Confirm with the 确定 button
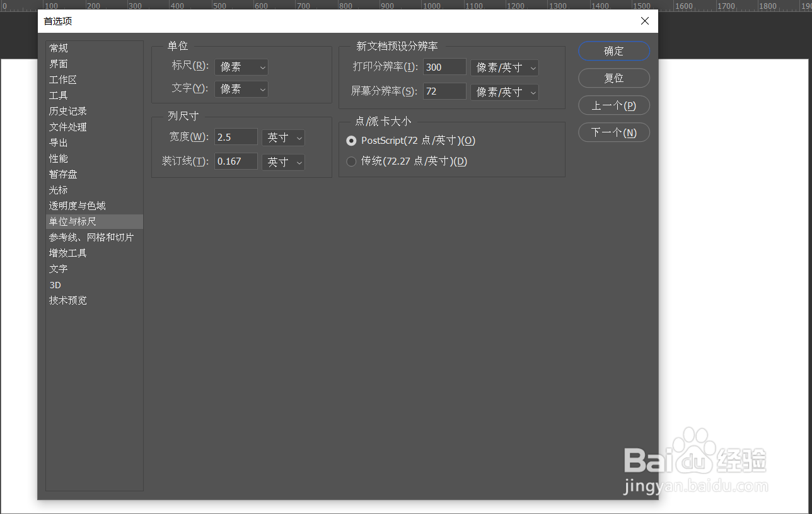Viewport: 812px width, 514px height. pos(614,51)
